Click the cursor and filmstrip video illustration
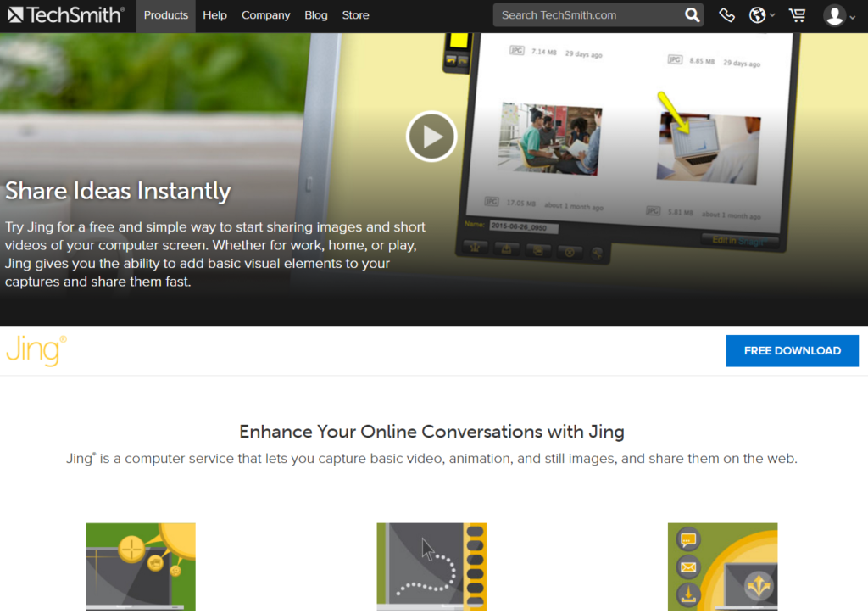 431,567
